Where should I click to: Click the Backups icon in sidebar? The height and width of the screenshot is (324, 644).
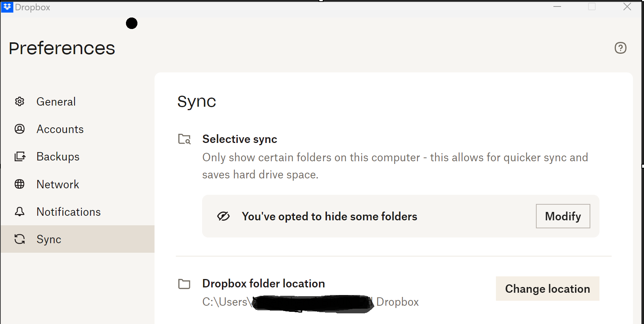[20, 157]
